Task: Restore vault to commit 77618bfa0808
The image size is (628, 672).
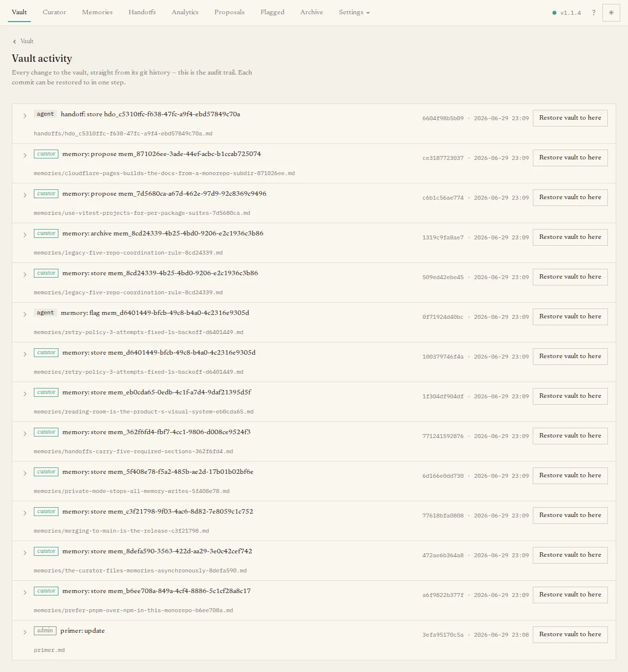Action: (570, 516)
